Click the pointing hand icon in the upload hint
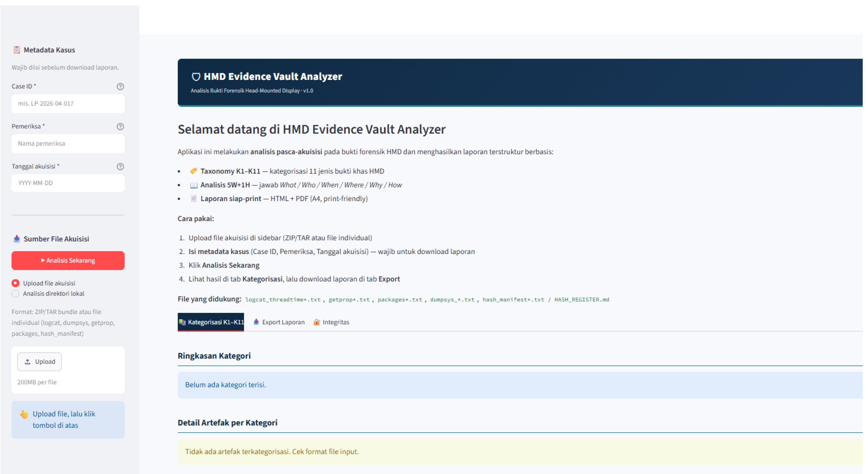 24,414
